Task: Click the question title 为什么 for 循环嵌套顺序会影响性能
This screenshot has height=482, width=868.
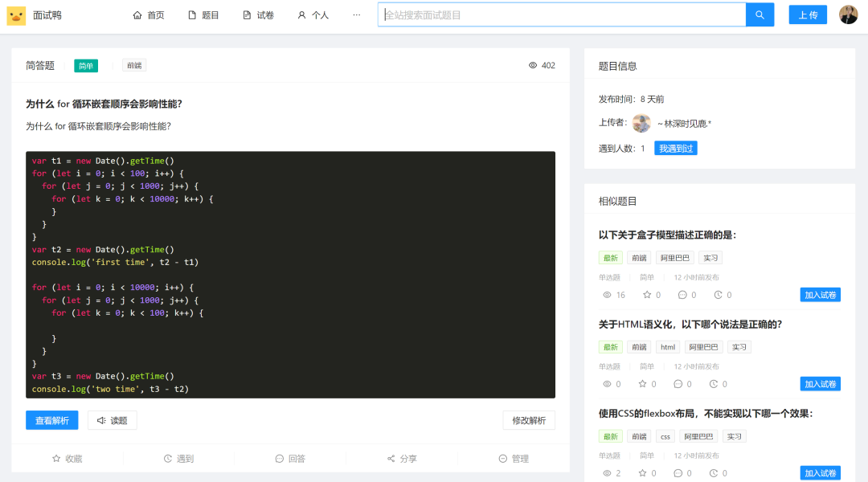Action: [x=104, y=104]
